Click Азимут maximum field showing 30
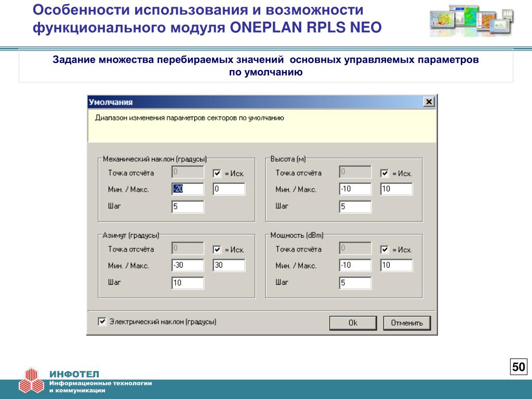 tap(229, 265)
